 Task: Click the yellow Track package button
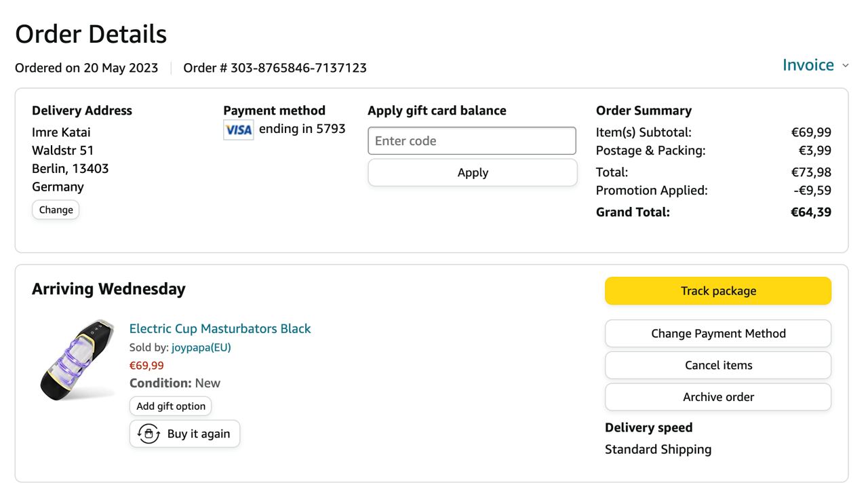coord(718,291)
